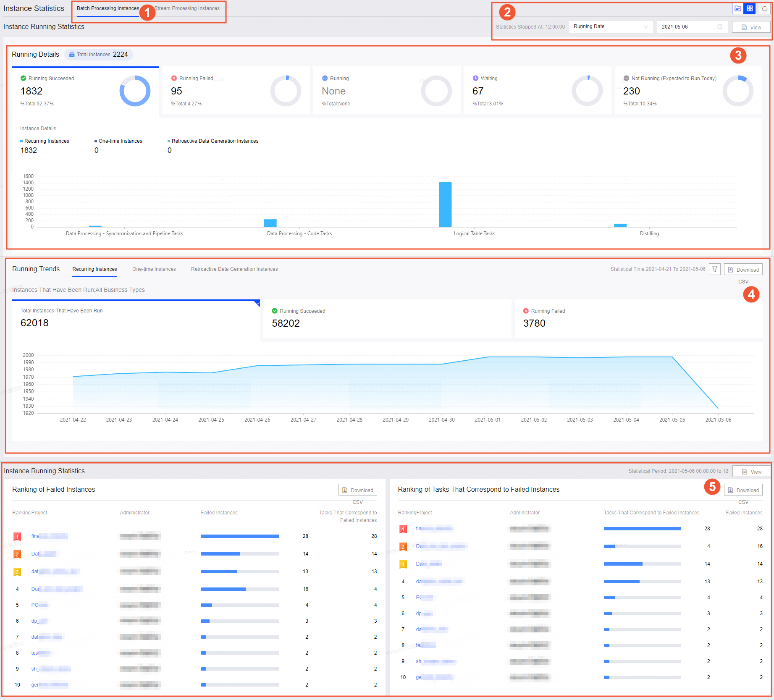Open Retroactive Data Generation Instances tab

pos(234,269)
